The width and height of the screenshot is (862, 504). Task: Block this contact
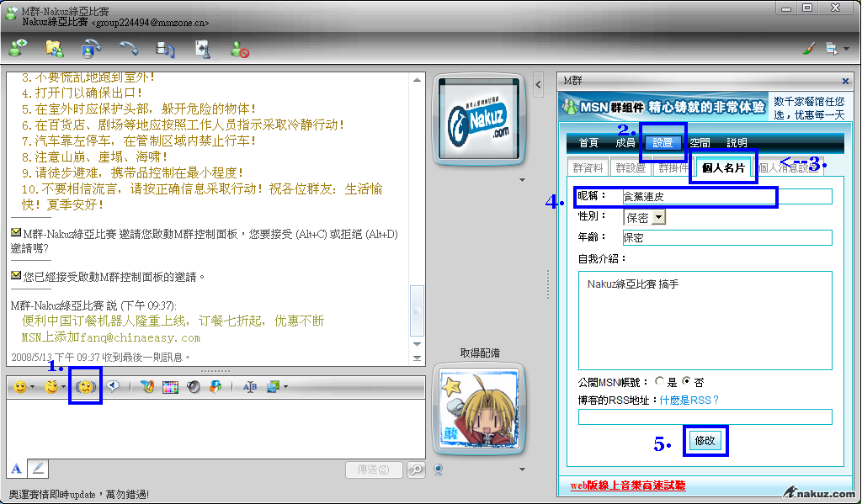[240, 50]
